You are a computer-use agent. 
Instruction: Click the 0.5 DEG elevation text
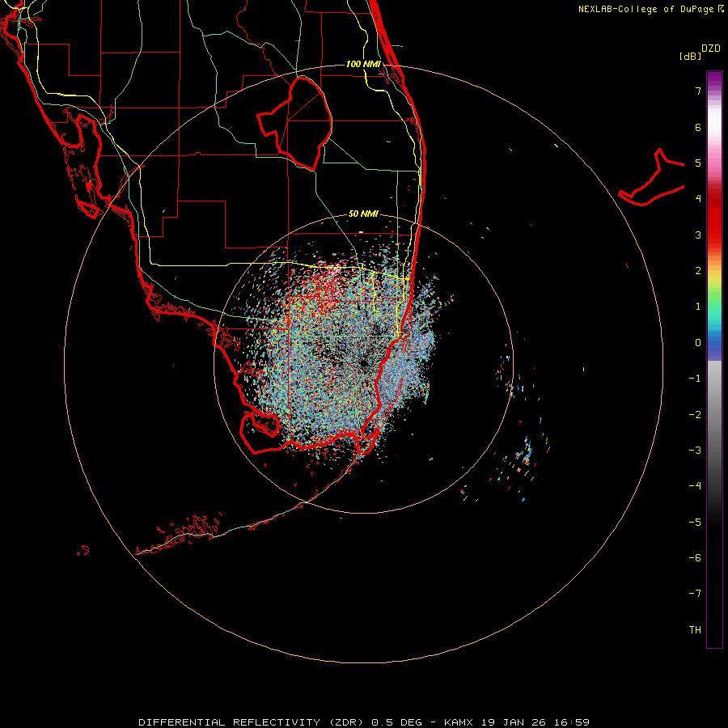pyautogui.click(x=396, y=722)
